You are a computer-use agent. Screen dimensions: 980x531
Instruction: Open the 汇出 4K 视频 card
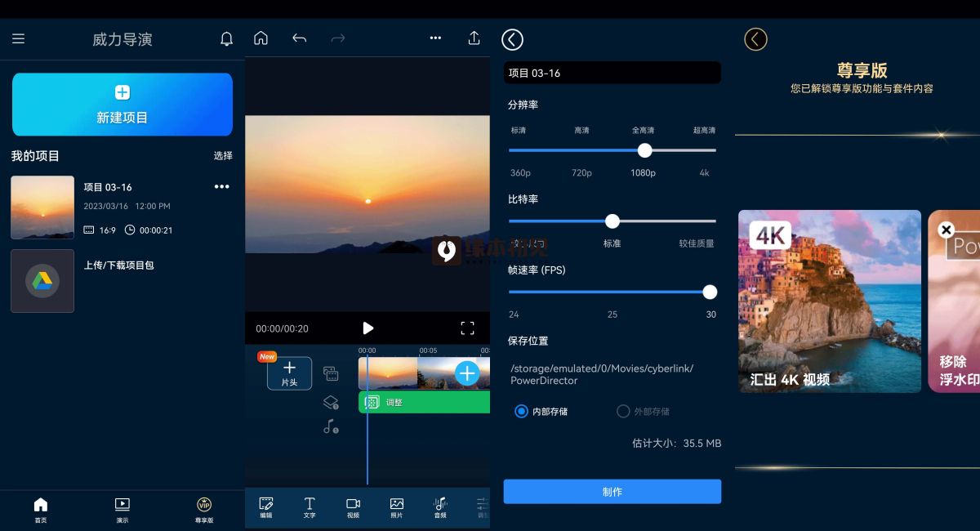[x=830, y=301]
